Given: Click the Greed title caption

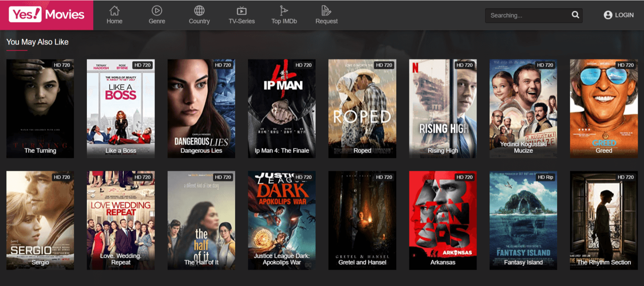Looking at the screenshot, I should [604, 151].
